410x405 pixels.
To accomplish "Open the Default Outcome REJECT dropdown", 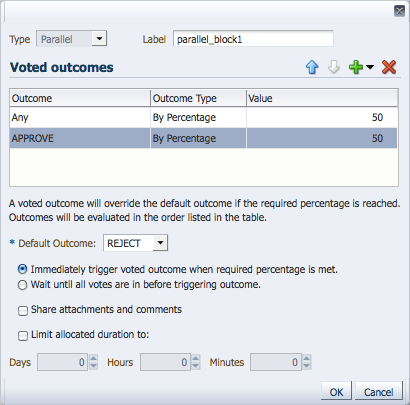I will tap(160, 243).
